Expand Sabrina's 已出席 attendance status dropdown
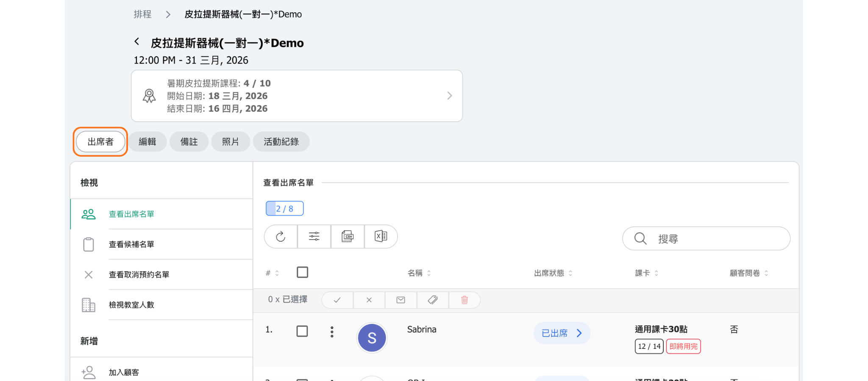 (x=562, y=333)
